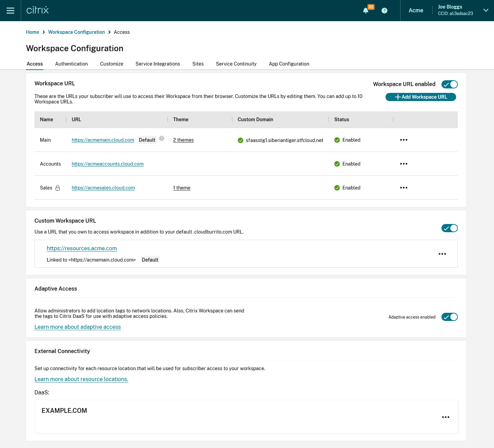This screenshot has width=494, height=448.
Task: Open options for resources.acme.com custom URL
Action: (x=442, y=254)
